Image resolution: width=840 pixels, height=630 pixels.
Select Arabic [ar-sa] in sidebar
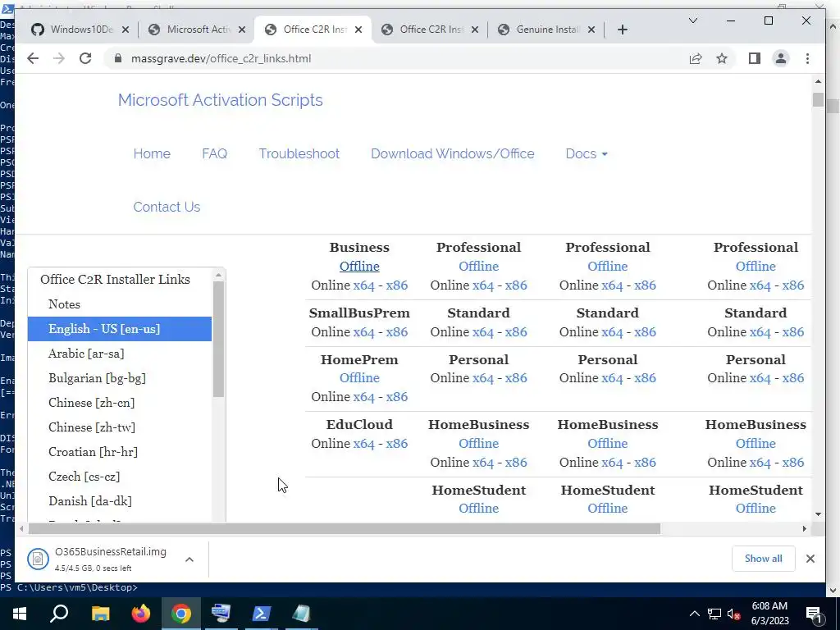click(x=120, y=354)
